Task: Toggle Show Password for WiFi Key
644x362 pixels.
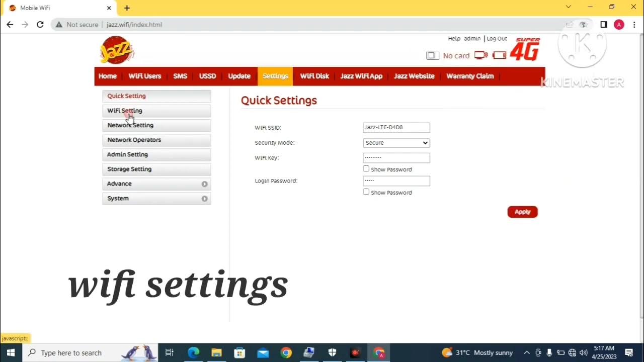Action: coord(366,169)
